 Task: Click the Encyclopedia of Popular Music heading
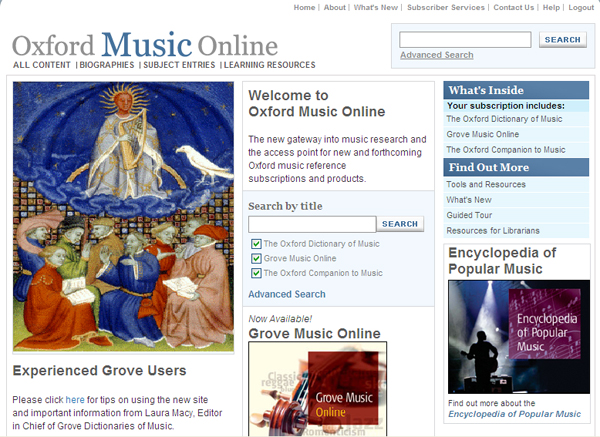coord(502,261)
